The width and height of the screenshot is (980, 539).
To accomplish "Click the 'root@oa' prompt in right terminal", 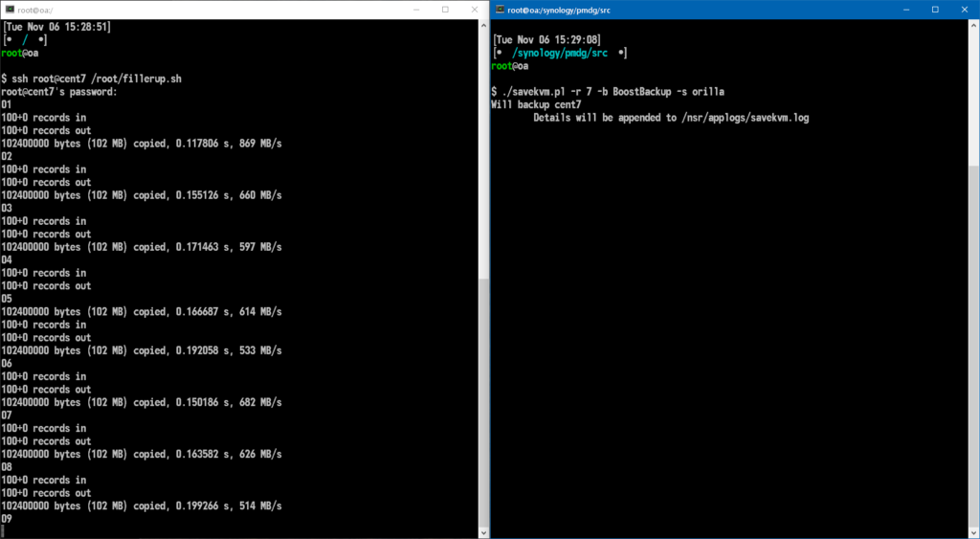I will coord(510,66).
